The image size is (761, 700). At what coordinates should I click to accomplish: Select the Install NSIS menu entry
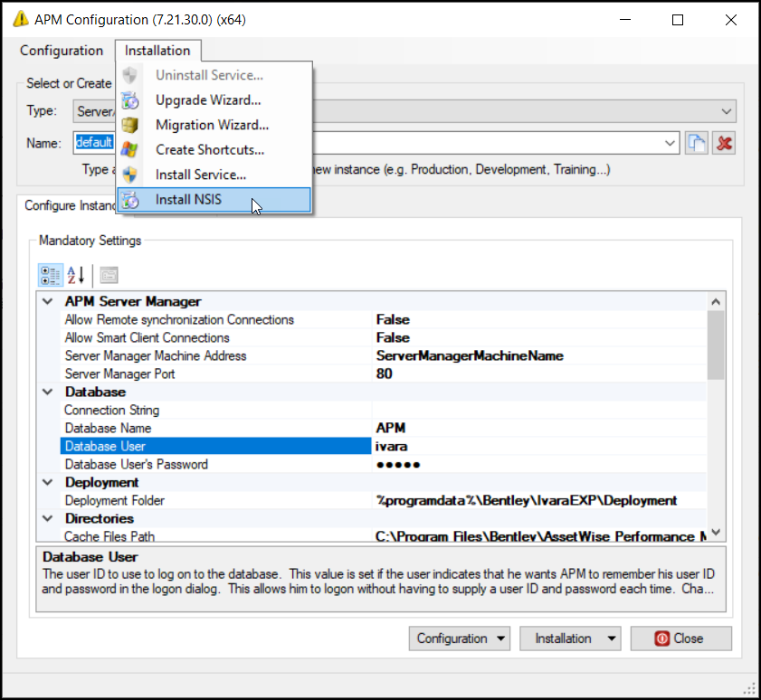(x=214, y=200)
